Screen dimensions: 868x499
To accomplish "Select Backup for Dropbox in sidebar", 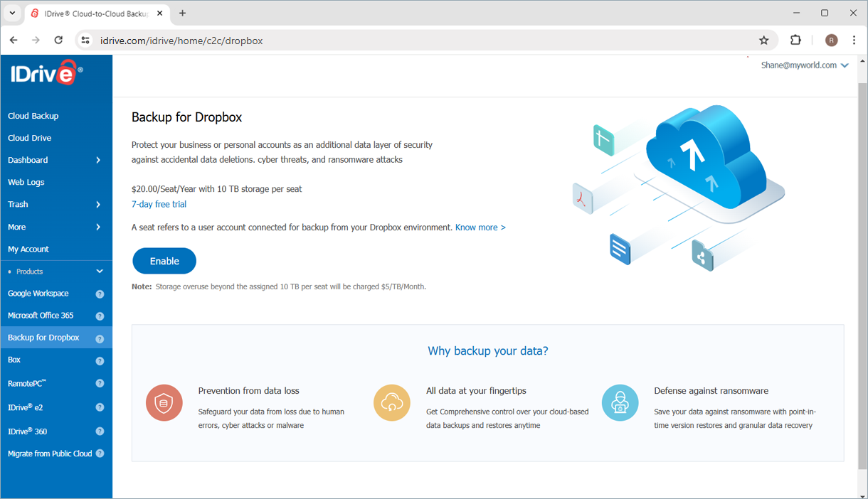I will coord(43,338).
